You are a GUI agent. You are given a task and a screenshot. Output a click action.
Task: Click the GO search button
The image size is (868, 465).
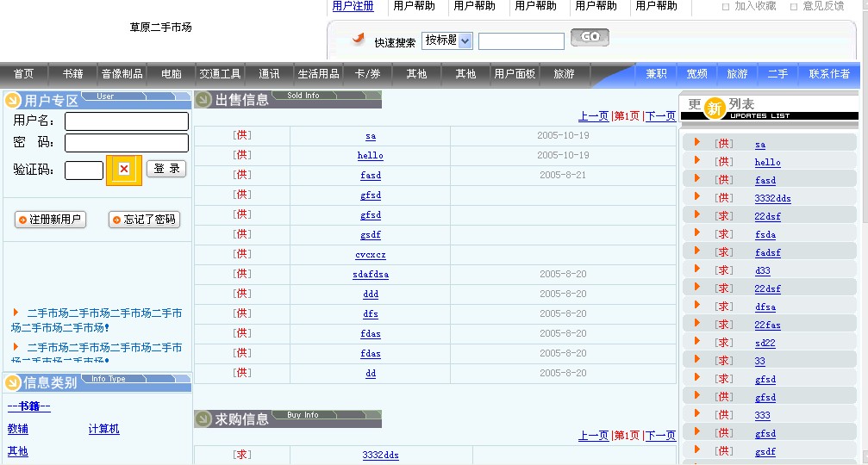pyautogui.click(x=590, y=37)
